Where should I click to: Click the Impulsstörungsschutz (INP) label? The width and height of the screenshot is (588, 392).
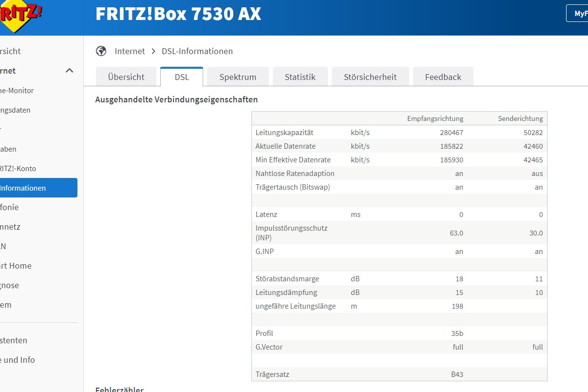tap(291, 233)
